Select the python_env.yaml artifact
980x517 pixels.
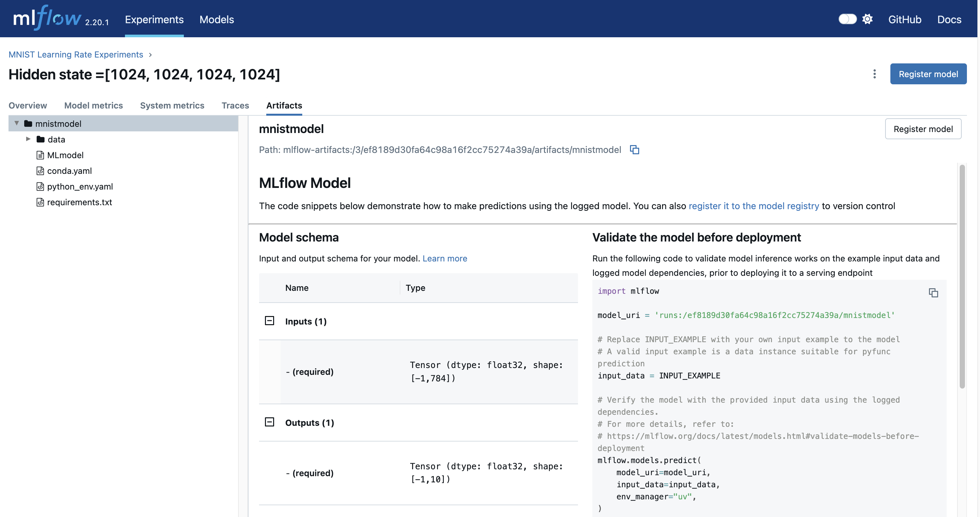[x=80, y=186]
